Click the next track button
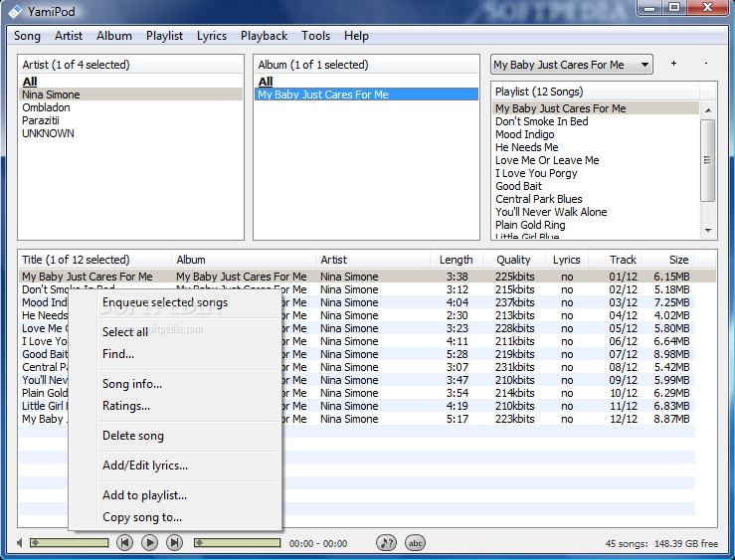Screen dimensions: 735x560 174,543
